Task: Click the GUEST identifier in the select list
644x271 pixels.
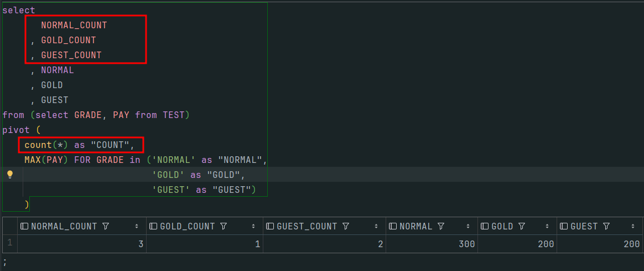Action: 55,100
